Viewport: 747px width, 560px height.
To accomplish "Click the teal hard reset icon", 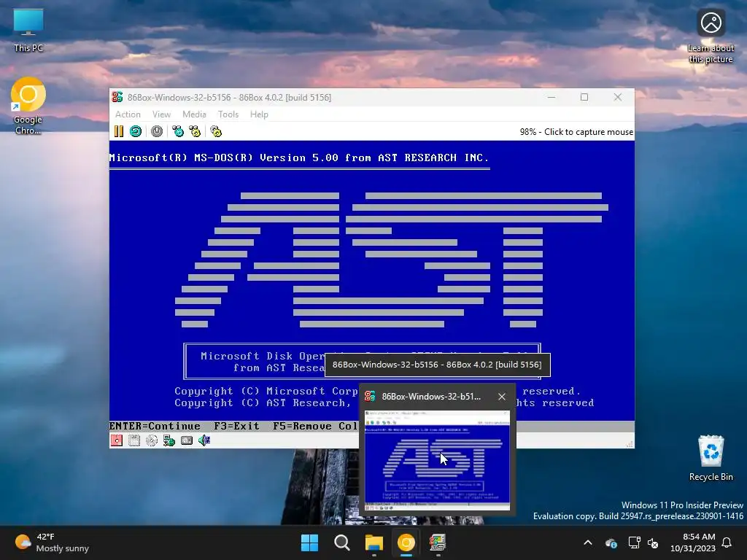I will pos(136,131).
